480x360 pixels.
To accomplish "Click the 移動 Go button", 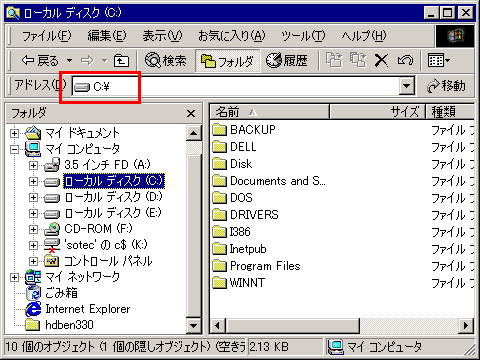I will point(446,86).
